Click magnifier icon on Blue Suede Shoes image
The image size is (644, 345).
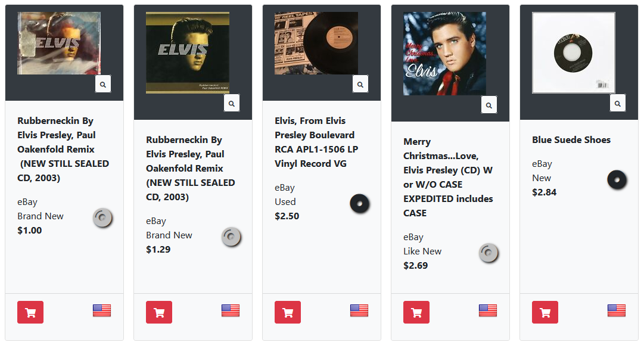pos(618,103)
